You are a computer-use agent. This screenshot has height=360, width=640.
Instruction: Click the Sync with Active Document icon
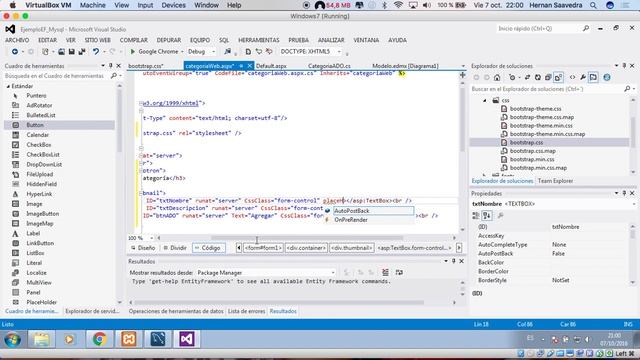click(527, 78)
